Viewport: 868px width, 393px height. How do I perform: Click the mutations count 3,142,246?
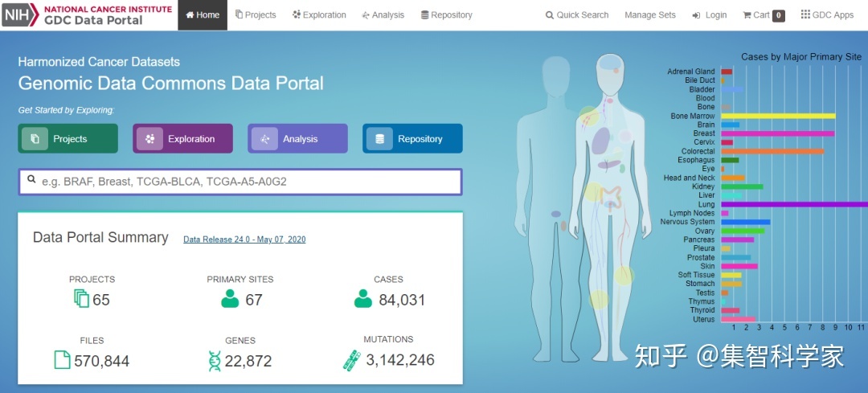click(x=400, y=360)
